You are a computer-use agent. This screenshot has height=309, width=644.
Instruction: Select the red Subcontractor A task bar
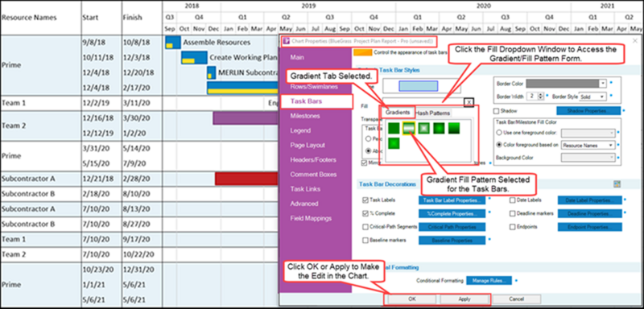point(247,179)
